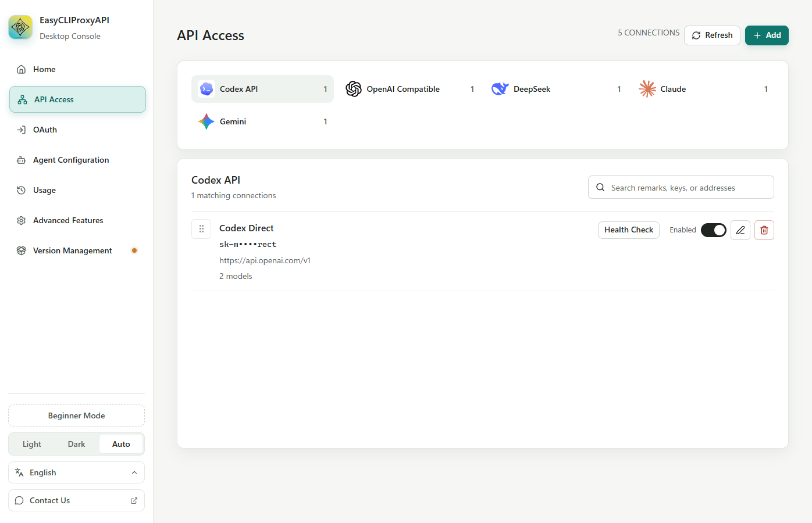Open the Home page
Screen dimensions: 812x523
pyautogui.click(x=77, y=69)
